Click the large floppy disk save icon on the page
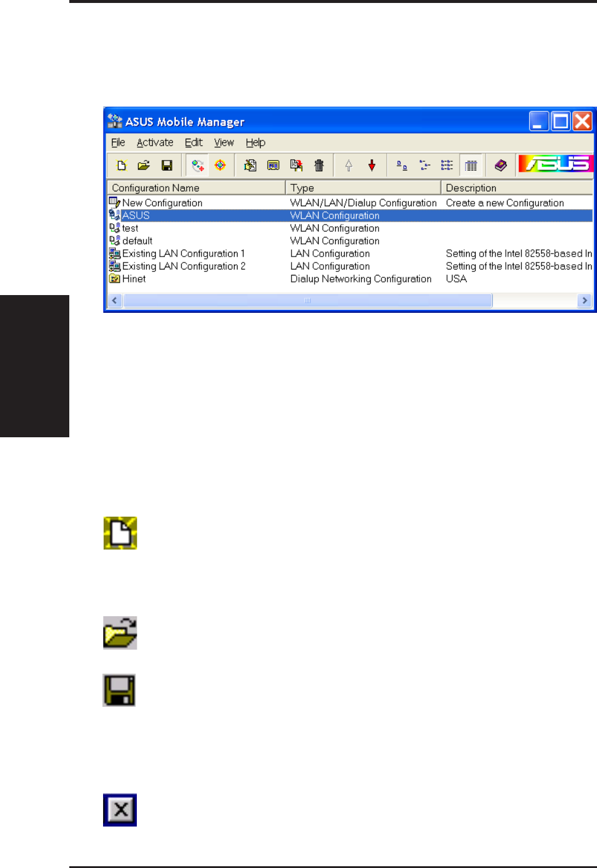The height and width of the screenshot is (868, 597). coord(119,690)
